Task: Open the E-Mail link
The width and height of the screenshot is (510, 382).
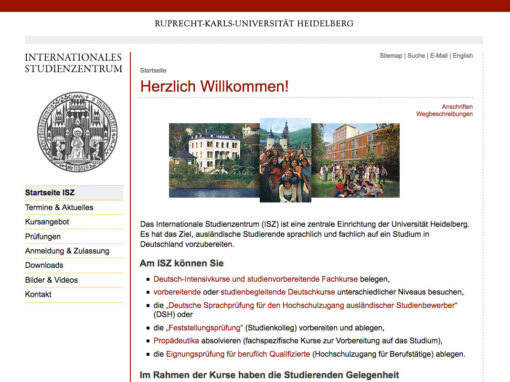Action: coord(439,56)
